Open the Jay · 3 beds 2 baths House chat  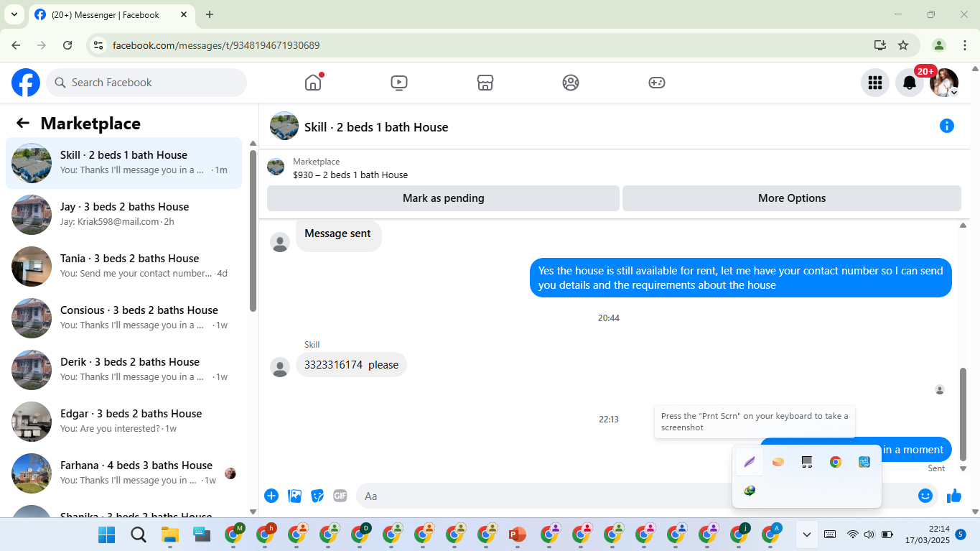123,215
